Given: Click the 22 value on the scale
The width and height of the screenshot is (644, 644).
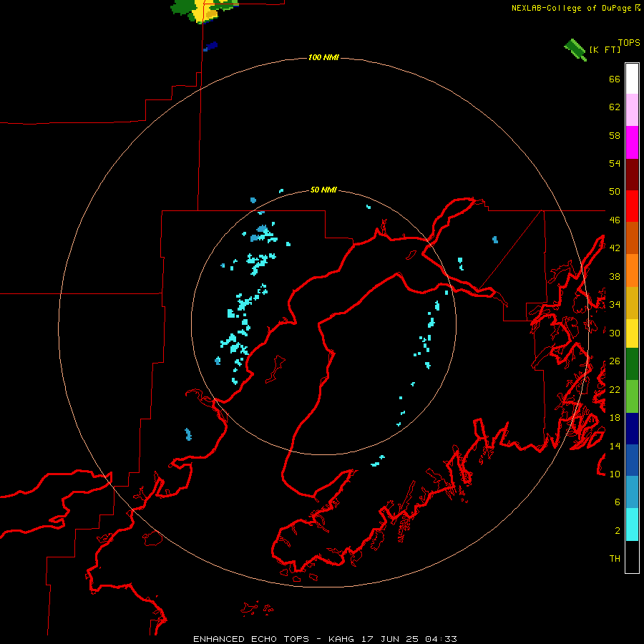Looking at the screenshot, I should (615, 389).
